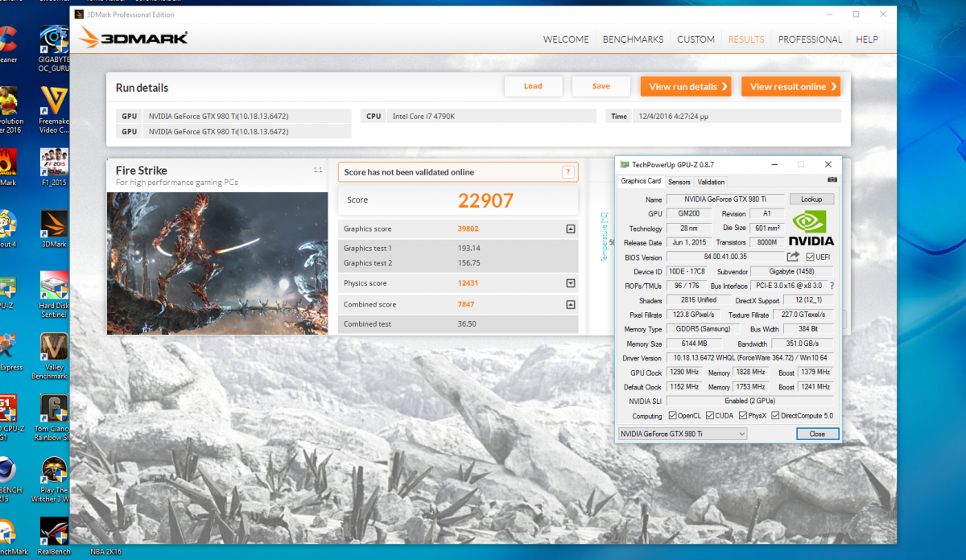Click the View run details button
Viewport: 966px width, 560px height.
point(686,86)
